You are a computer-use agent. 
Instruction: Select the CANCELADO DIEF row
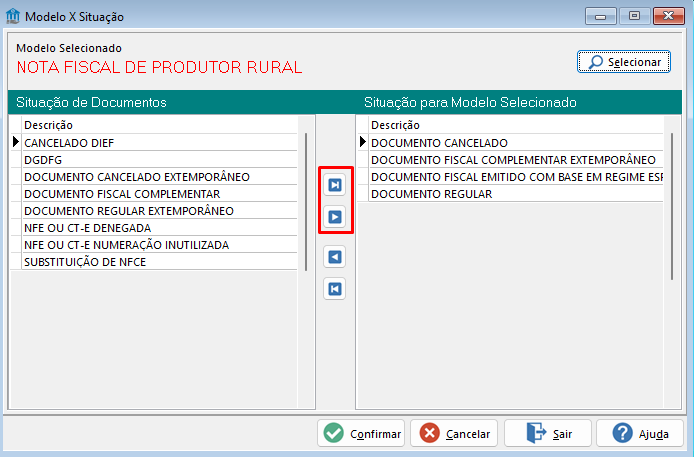(160, 142)
